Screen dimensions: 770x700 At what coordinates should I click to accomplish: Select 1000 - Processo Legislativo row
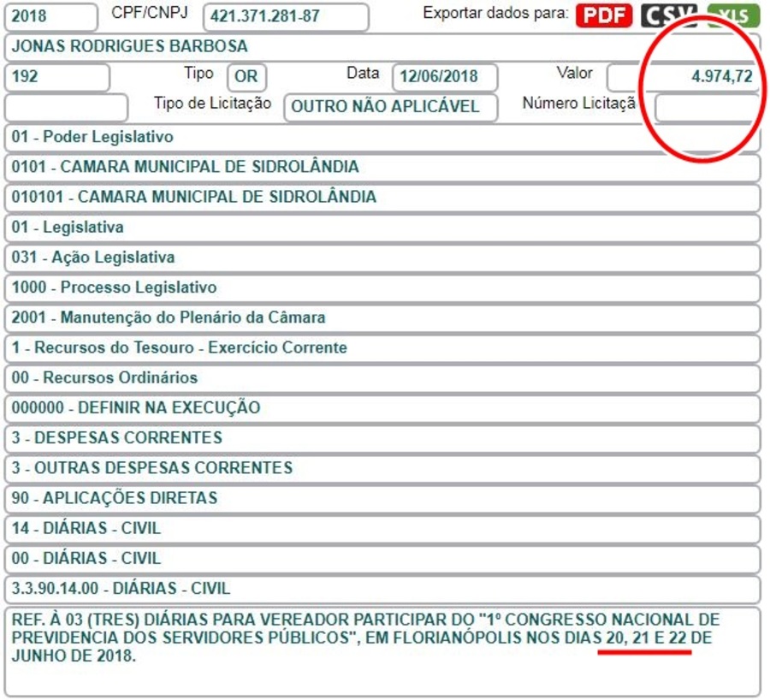[x=381, y=288]
